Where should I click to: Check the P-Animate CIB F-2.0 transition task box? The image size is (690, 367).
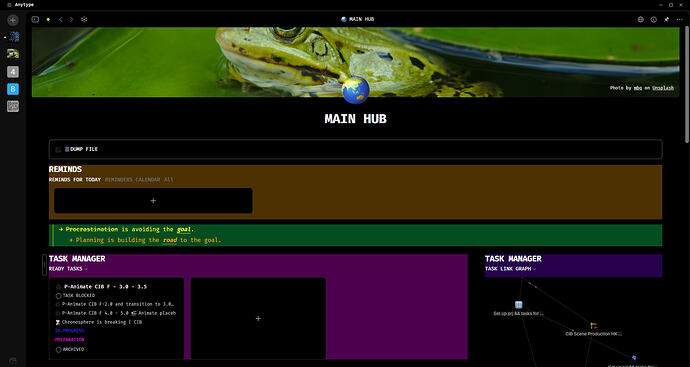tap(58, 304)
